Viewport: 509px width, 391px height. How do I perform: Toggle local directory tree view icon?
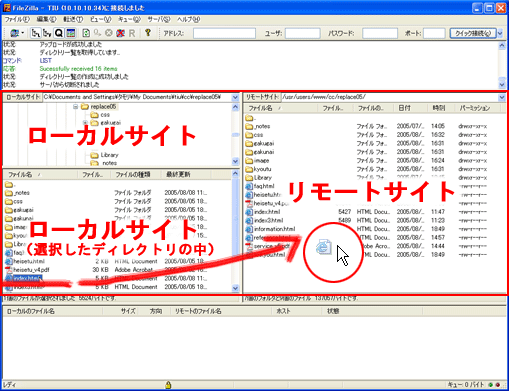35,33
